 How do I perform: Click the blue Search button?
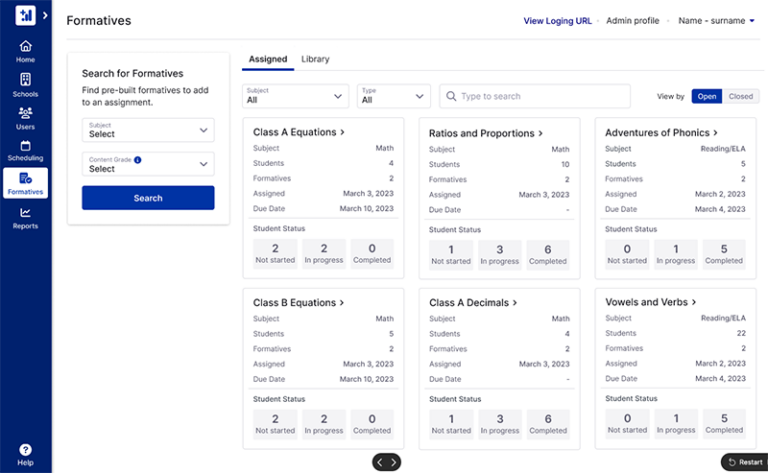click(148, 198)
